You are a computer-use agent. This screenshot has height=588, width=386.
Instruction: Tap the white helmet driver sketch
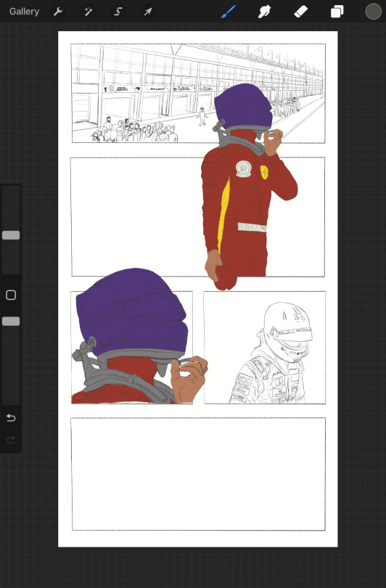point(275,353)
